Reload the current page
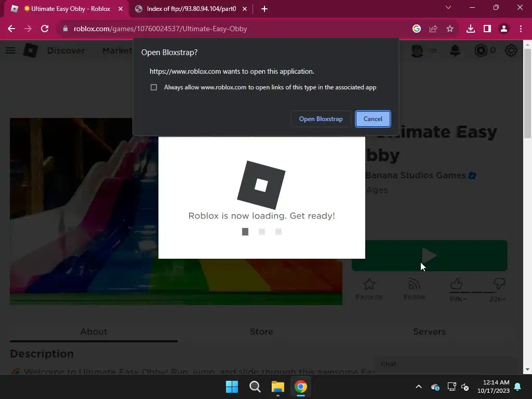 (45, 29)
